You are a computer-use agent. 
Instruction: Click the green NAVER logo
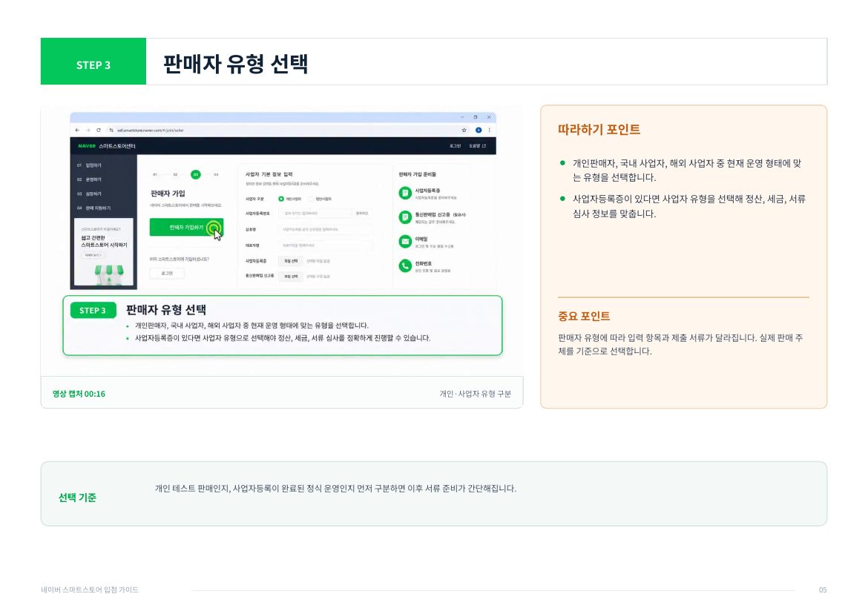click(x=87, y=146)
